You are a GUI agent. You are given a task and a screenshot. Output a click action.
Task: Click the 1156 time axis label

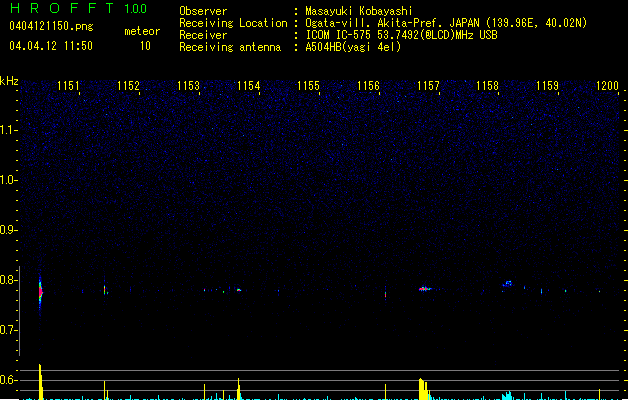tap(368, 86)
